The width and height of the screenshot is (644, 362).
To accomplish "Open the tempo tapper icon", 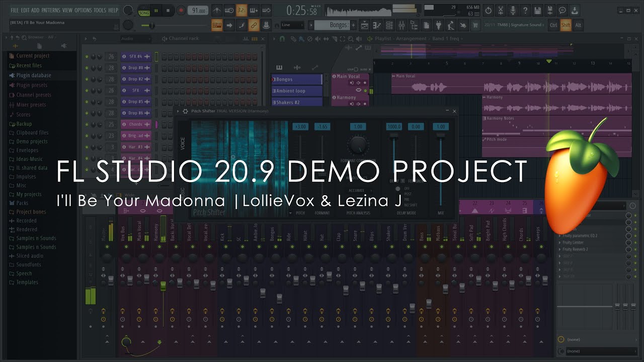I will [x=451, y=25].
